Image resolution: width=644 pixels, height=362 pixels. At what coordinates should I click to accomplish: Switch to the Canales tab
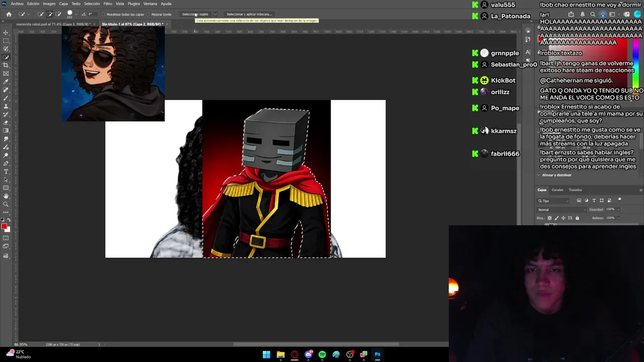coord(557,190)
